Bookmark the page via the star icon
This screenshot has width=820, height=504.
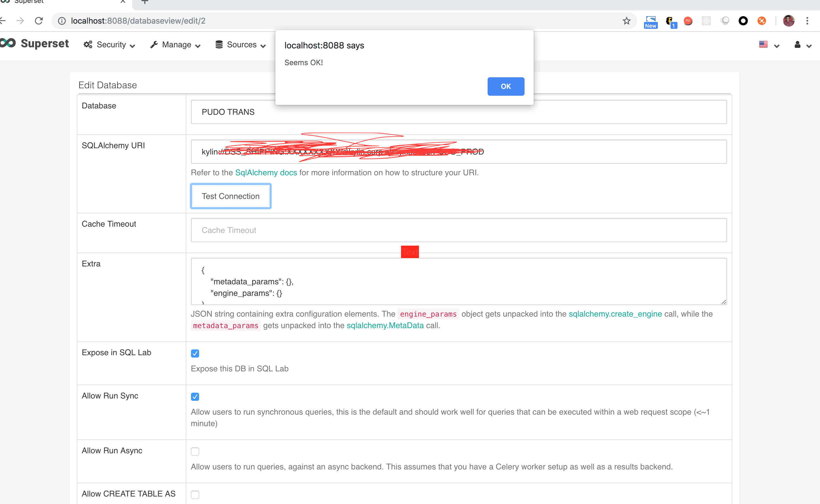[627, 21]
